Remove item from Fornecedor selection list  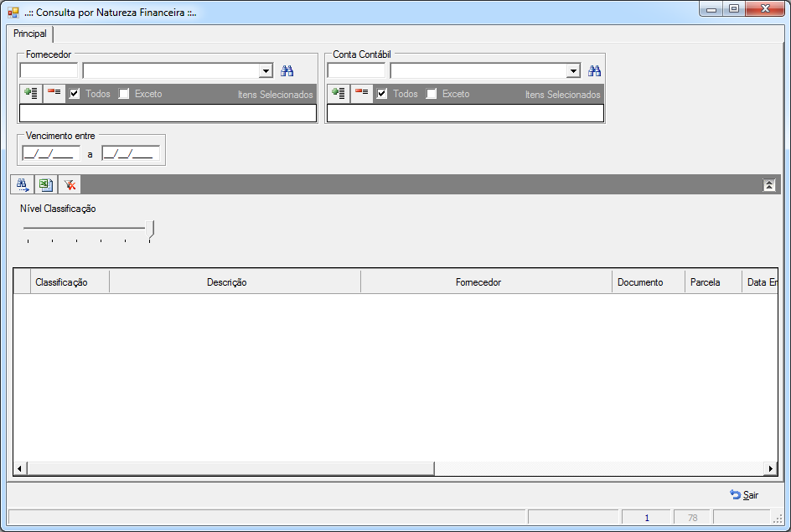point(54,93)
